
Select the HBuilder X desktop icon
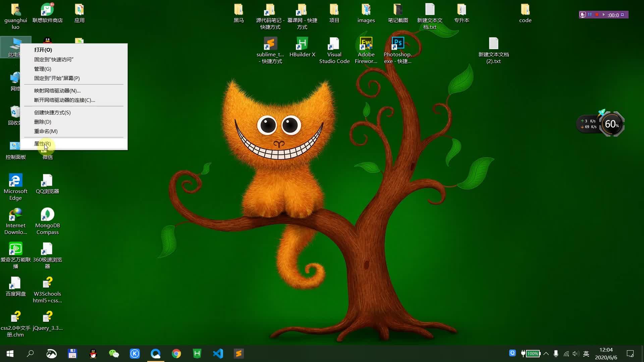[x=302, y=47]
